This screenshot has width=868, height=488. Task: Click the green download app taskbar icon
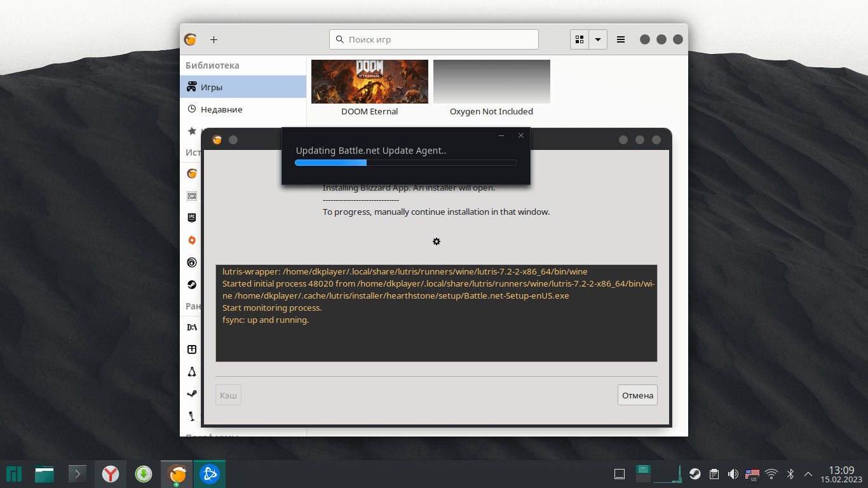pos(144,474)
